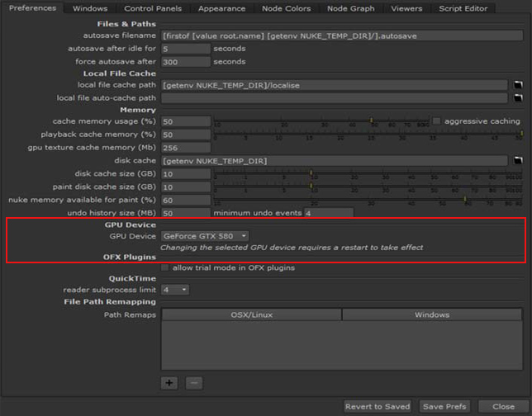The image size is (532, 416).
Task: Click the gpu texture cache memory field
Action: click(186, 148)
